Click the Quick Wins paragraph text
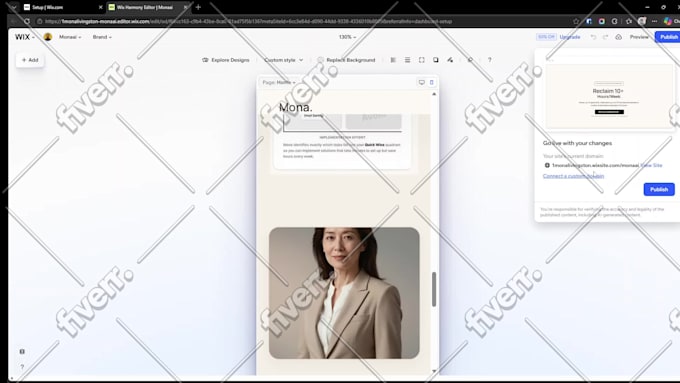Screen dimensions: 680x383 click(342, 151)
